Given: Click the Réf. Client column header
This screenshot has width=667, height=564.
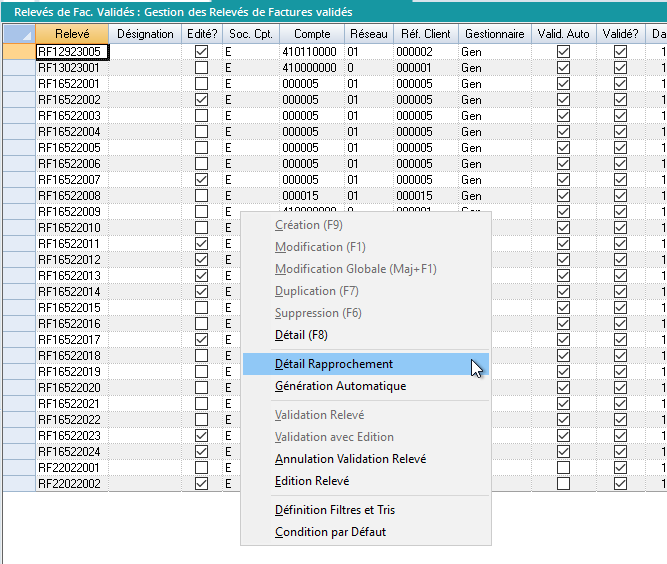Looking at the screenshot, I should [424, 34].
